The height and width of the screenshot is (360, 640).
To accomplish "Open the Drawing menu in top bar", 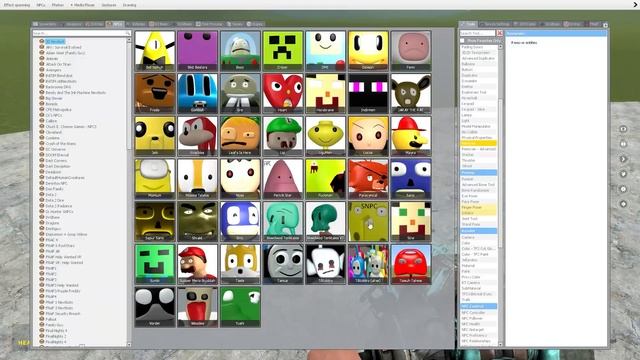I will tap(129, 5).
